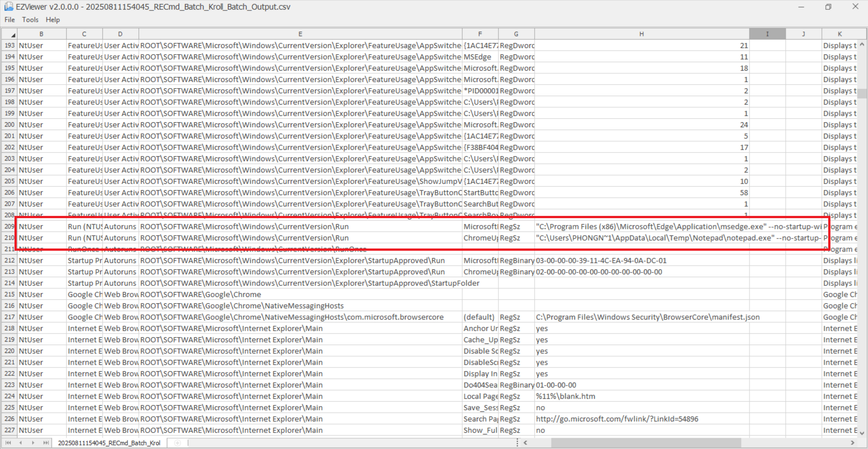Open the File menu
Viewport: 868px width, 449px height.
9,20
